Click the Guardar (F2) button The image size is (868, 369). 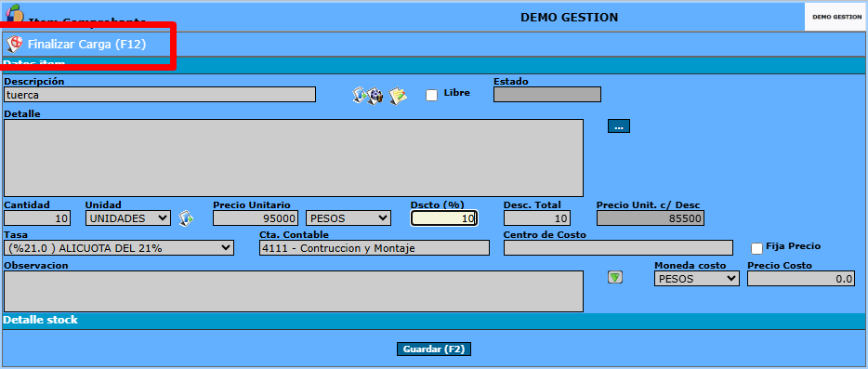[x=434, y=349]
